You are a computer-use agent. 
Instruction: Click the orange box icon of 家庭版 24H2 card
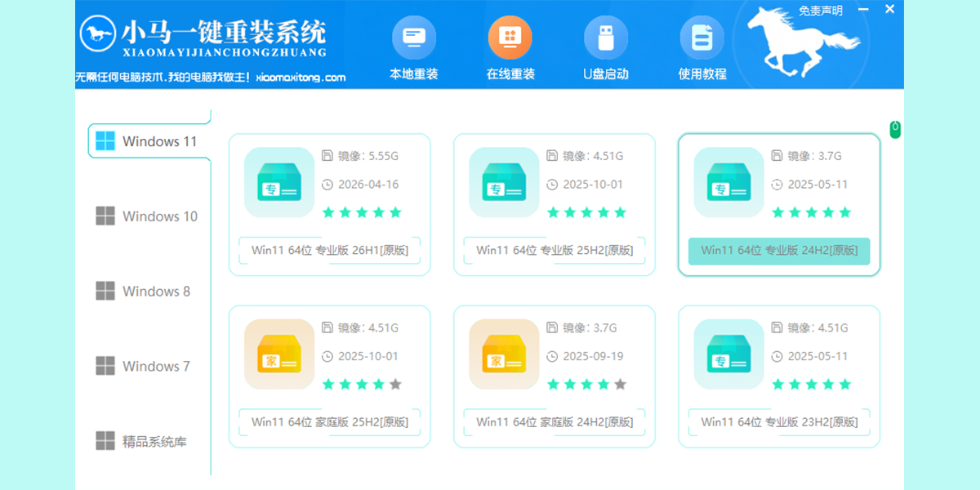click(x=504, y=354)
